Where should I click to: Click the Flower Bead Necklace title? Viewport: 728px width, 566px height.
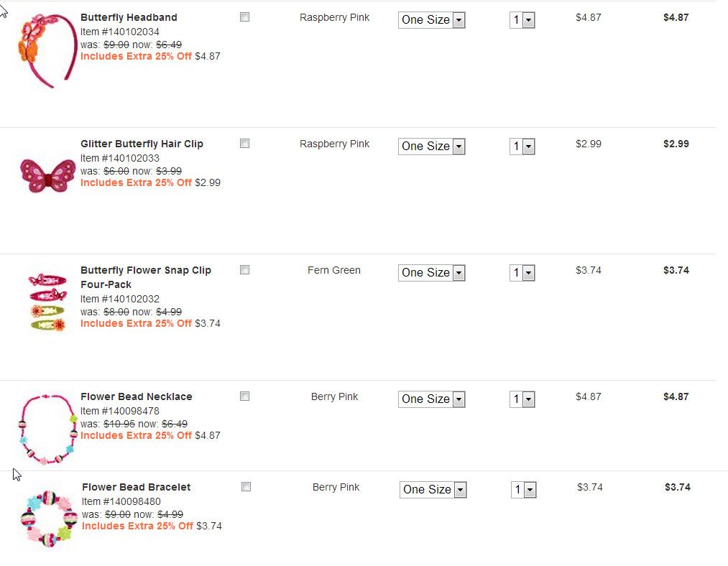136,396
